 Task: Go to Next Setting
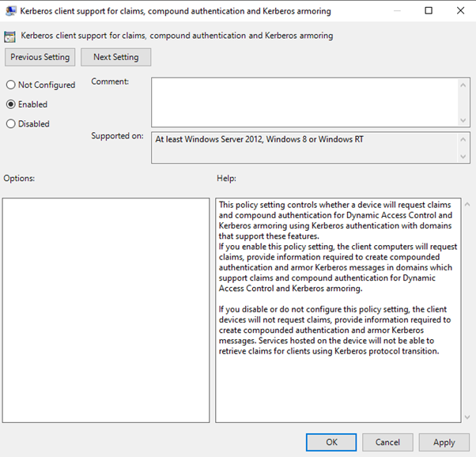click(x=115, y=57)
